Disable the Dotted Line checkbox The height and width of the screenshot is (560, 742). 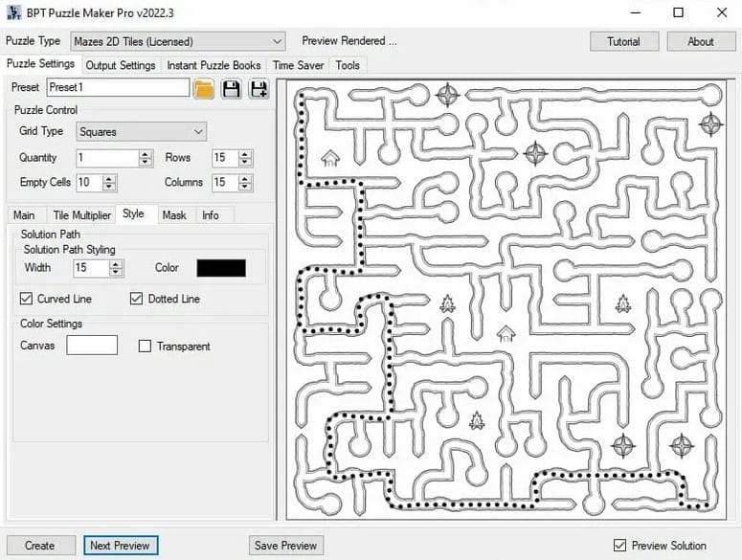(137, 300)
